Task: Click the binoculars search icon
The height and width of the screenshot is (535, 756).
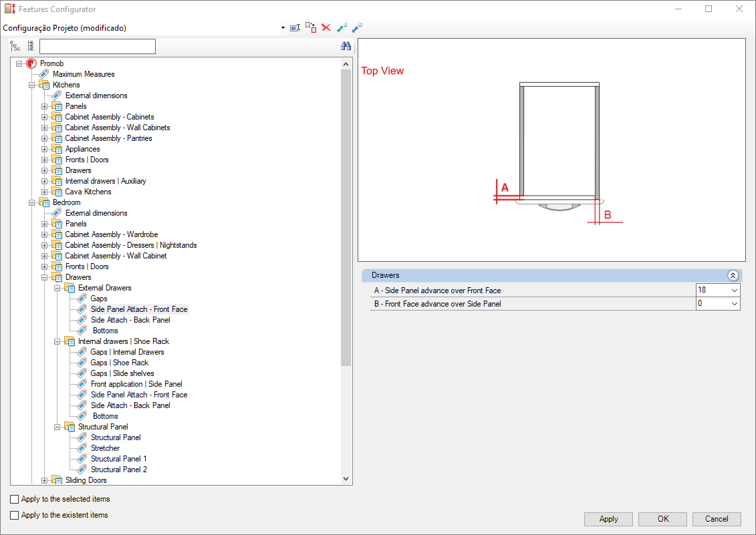Action: coord(346,46)
